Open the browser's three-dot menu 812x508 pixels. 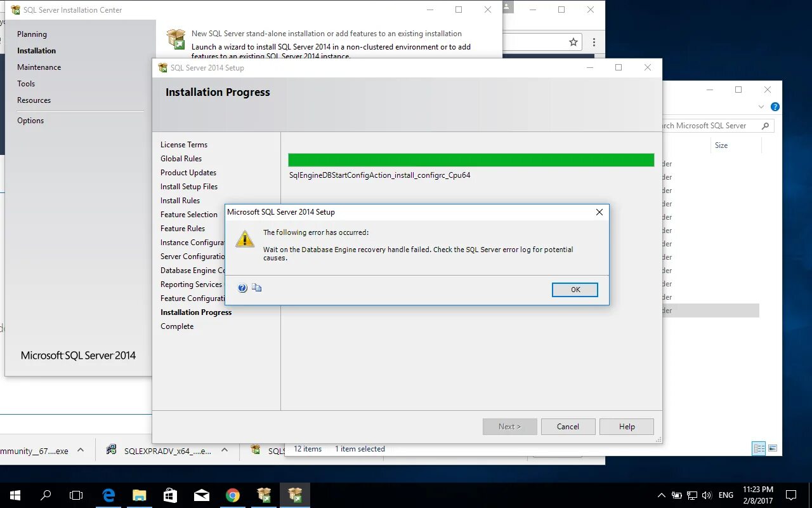(x=594, y=42)
